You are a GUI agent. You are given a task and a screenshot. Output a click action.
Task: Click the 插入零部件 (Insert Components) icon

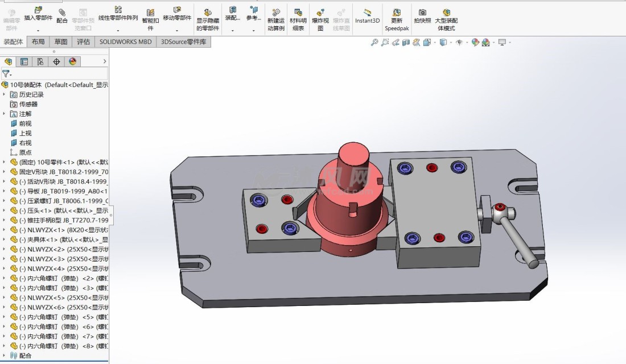[38, 10]
